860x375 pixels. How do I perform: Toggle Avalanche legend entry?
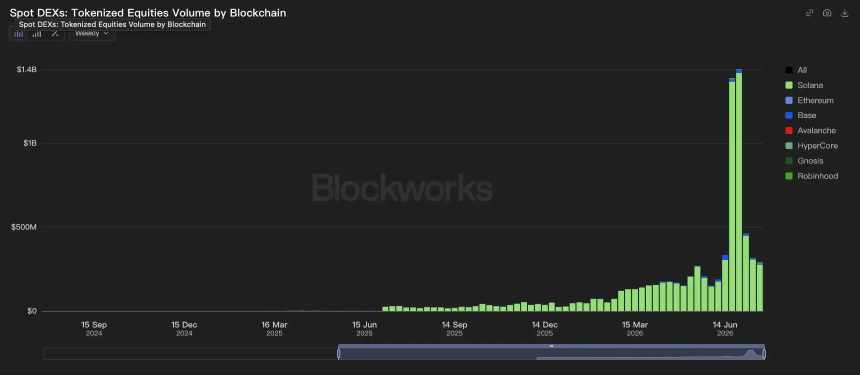point(811,130)
